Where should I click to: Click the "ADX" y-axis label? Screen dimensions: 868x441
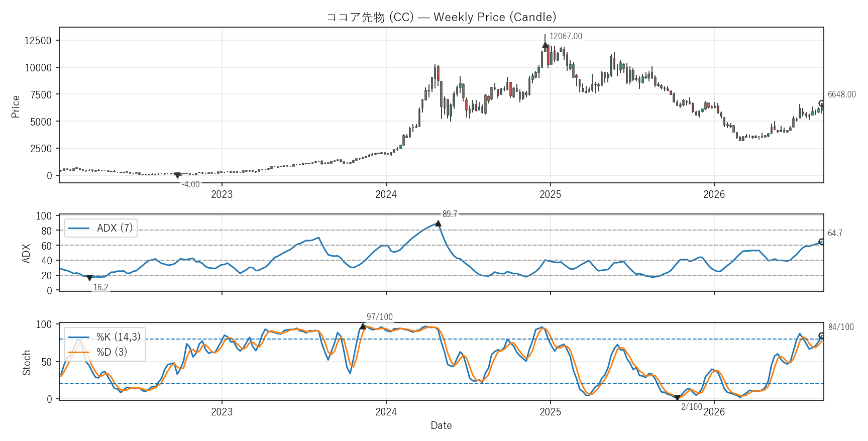[26, 253]
